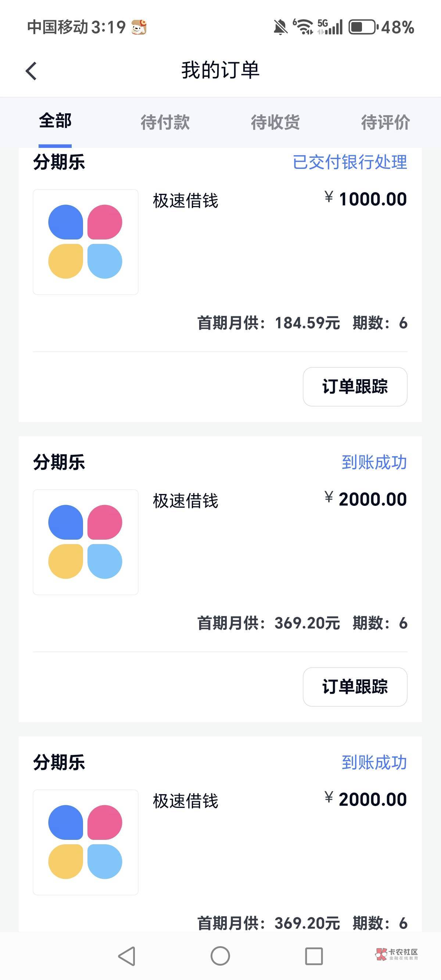
Task: Switch to the 待付款 tab
Action: (x=165, y=122)
